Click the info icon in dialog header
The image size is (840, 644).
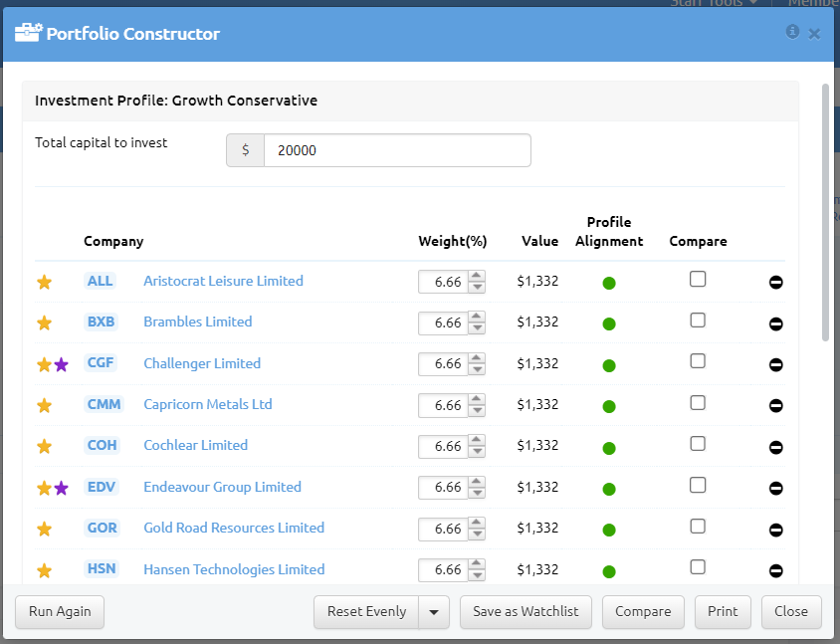[792, 32]
